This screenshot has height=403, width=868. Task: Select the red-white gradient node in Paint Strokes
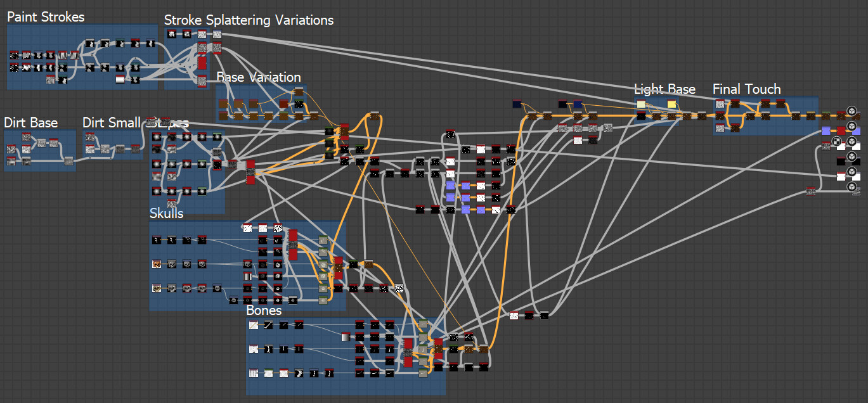click(x=120, y=79)
